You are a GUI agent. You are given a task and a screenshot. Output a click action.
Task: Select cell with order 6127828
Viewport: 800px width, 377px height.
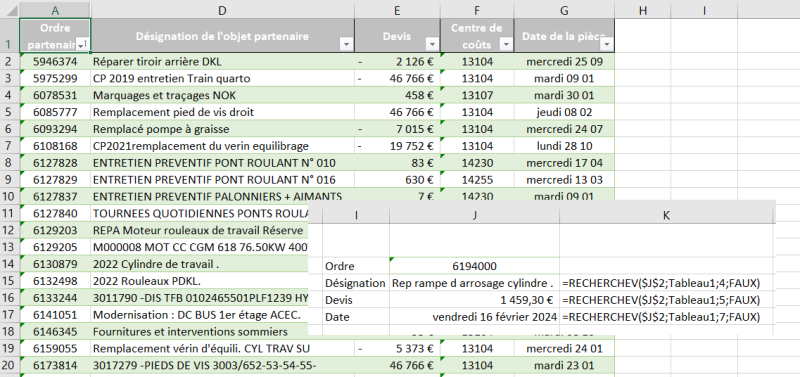(x=56, y=163)
